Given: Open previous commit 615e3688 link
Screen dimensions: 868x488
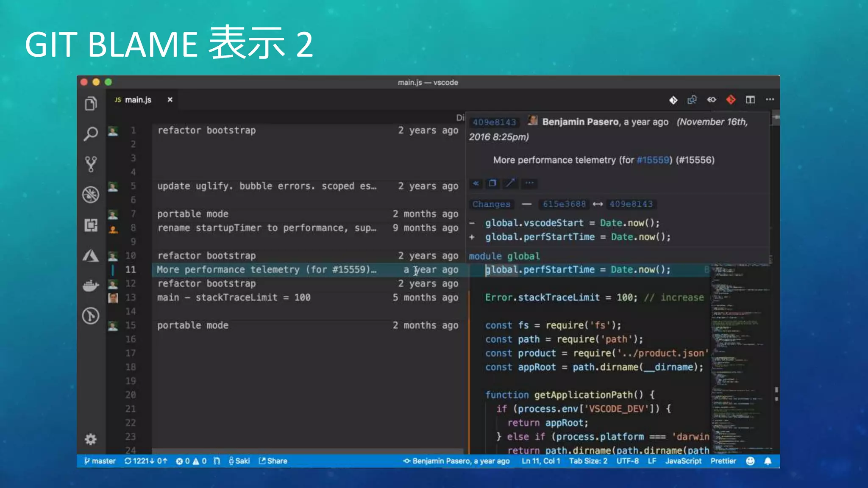Looking at the screenshot, I should (564, 204).
